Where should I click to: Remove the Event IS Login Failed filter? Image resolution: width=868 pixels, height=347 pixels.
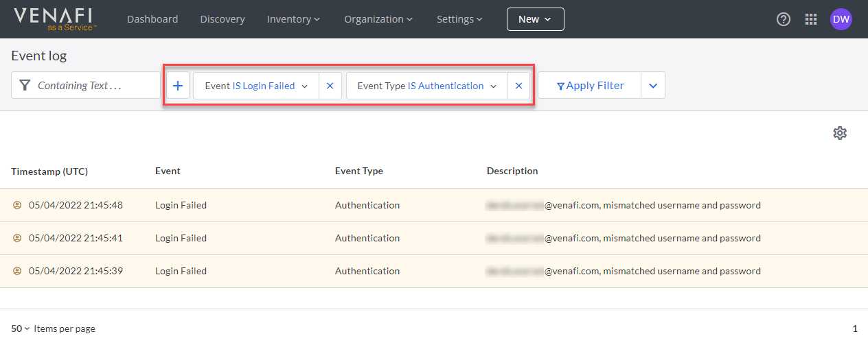pyautogui.click(x=330, y=86)
